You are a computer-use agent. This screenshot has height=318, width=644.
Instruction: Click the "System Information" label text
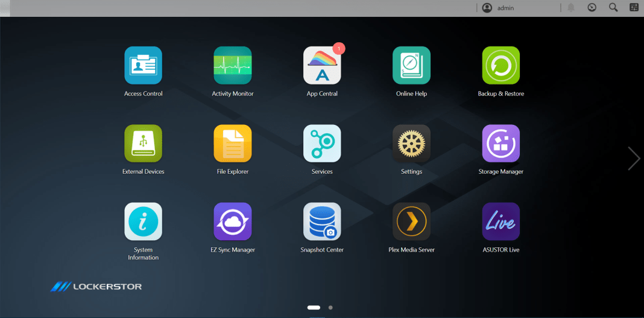tap(144, 253)
